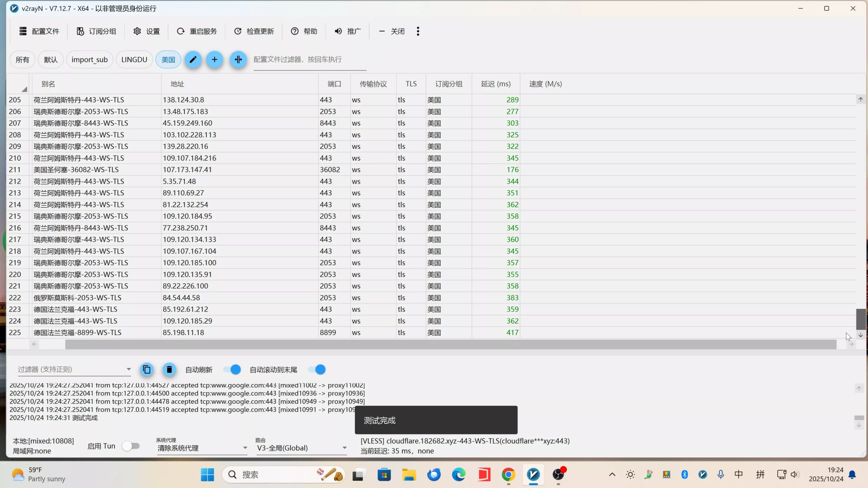
Task: Switch to the 所有 subscription tab
Action: [x=22, y=59]
